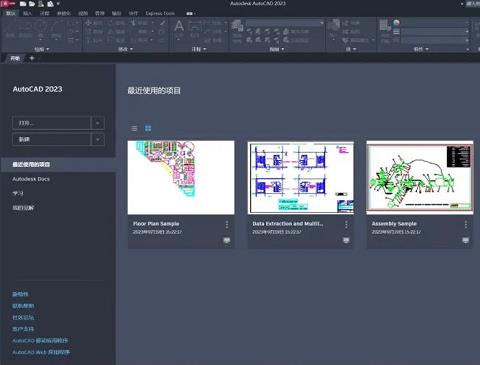Open the linetype dropdown in Properties panel
480x365 pixels.
click(x=435, y=41)
